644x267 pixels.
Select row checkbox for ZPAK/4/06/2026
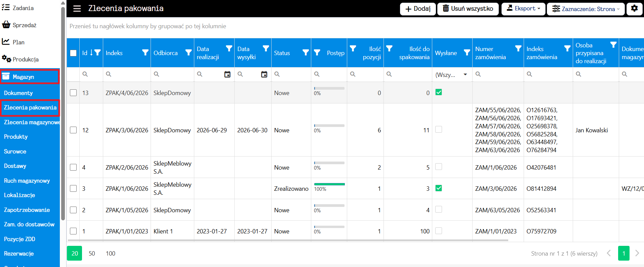click(x=73, y=93)
